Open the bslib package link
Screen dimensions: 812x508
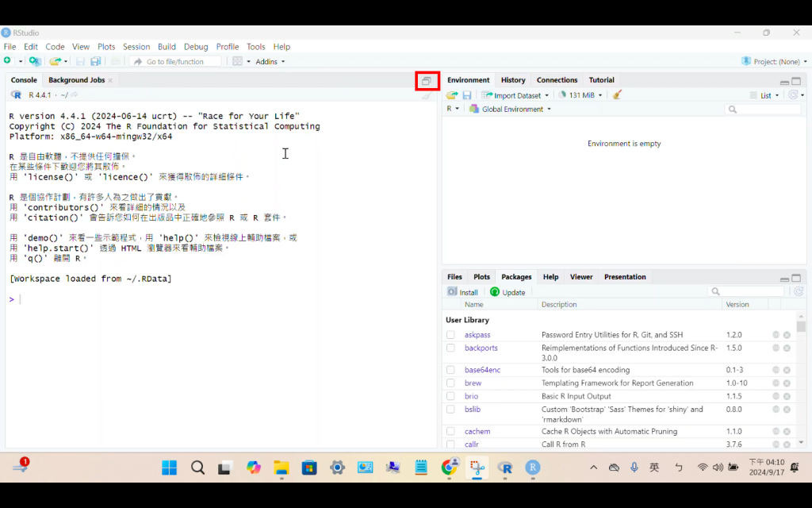(473, 409)
